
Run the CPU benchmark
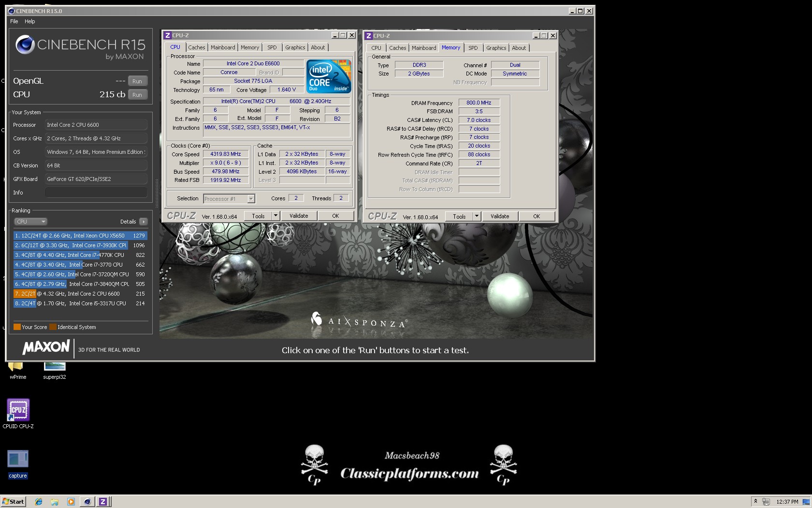point(137,95)
